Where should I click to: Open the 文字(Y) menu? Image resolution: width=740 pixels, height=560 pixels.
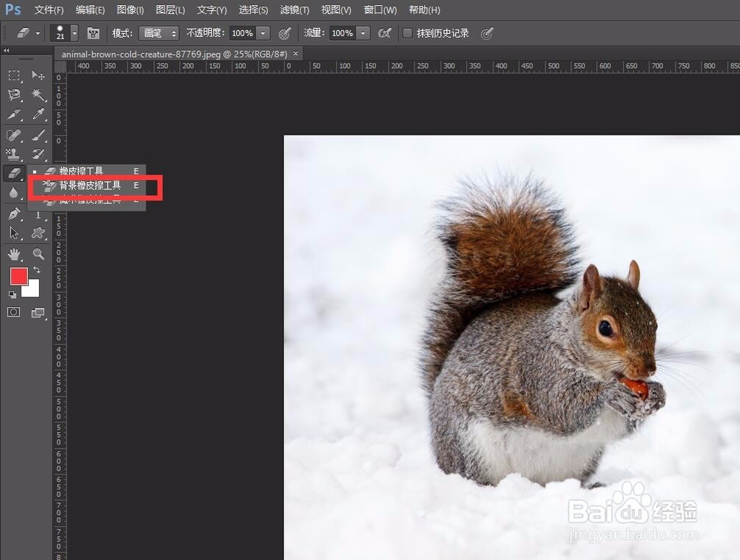(212, 10)
